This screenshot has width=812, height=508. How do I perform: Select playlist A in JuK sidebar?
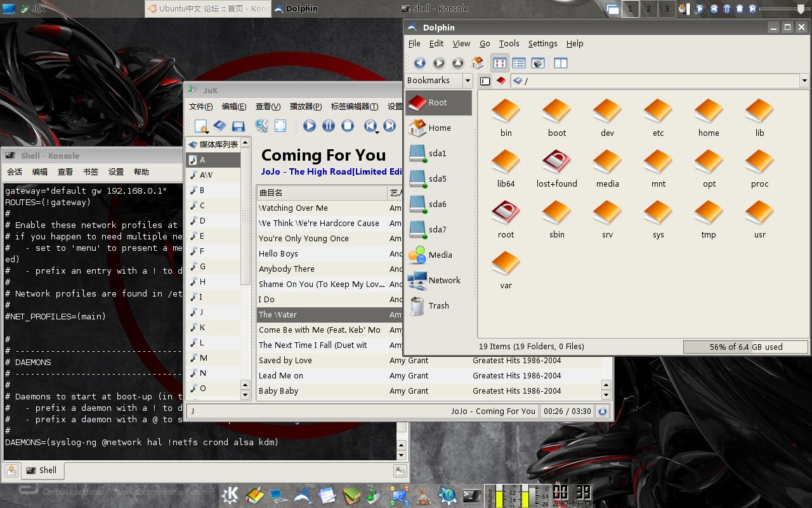tap(213, 160)
